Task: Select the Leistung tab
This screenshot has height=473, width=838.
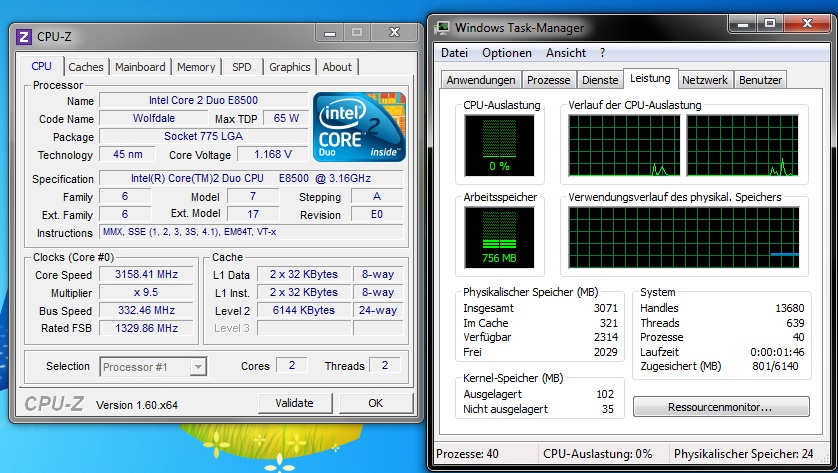Action: click(x=650, y=78)
